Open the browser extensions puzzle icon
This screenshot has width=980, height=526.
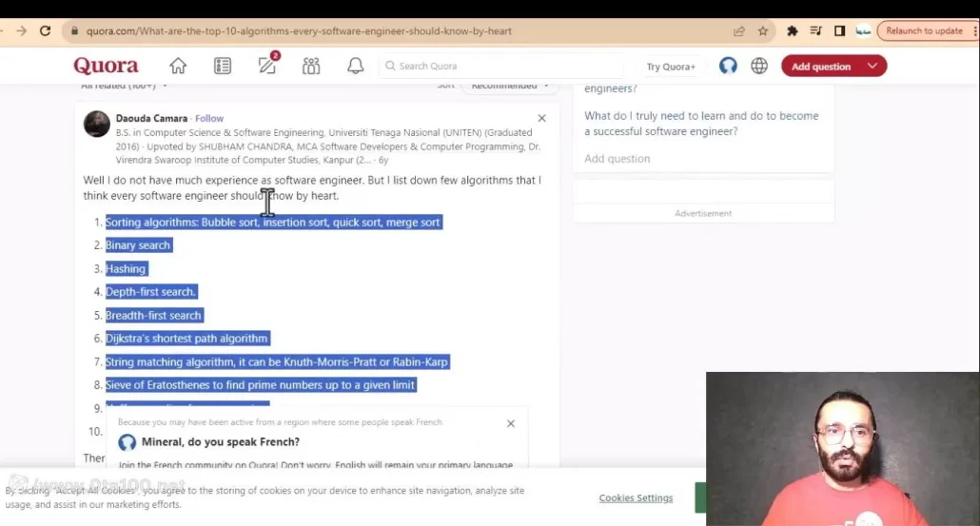(x=792, y=31)
